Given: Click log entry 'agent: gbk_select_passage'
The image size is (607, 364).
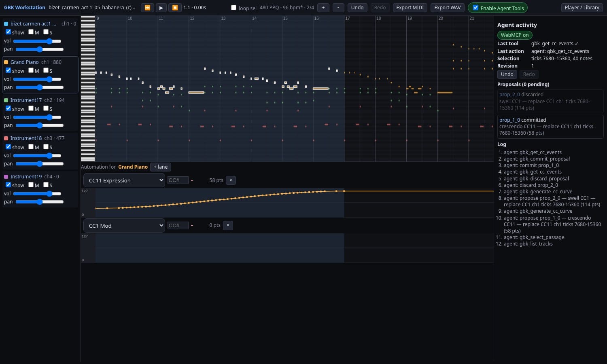Looking at the screenshot, I should [x=534, y=237].
